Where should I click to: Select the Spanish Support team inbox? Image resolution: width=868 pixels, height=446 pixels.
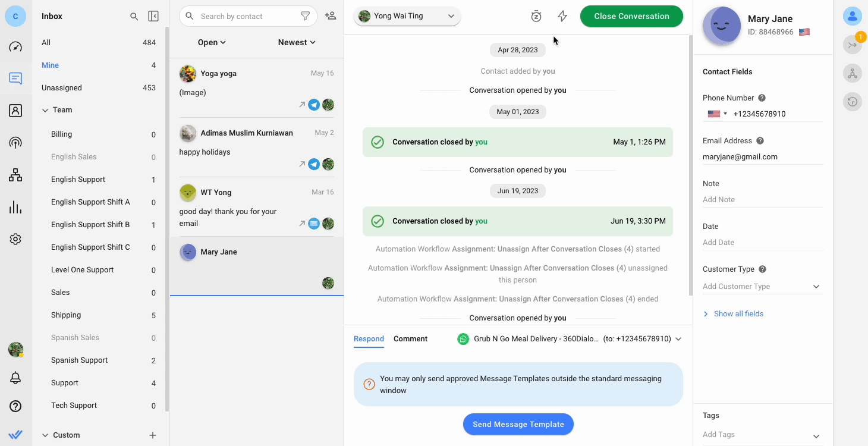(x=99, y=360)
